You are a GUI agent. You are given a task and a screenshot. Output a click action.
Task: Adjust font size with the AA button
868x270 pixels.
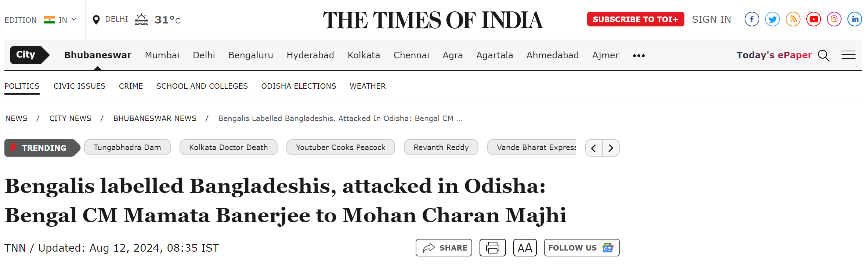(x=525, y=248)
